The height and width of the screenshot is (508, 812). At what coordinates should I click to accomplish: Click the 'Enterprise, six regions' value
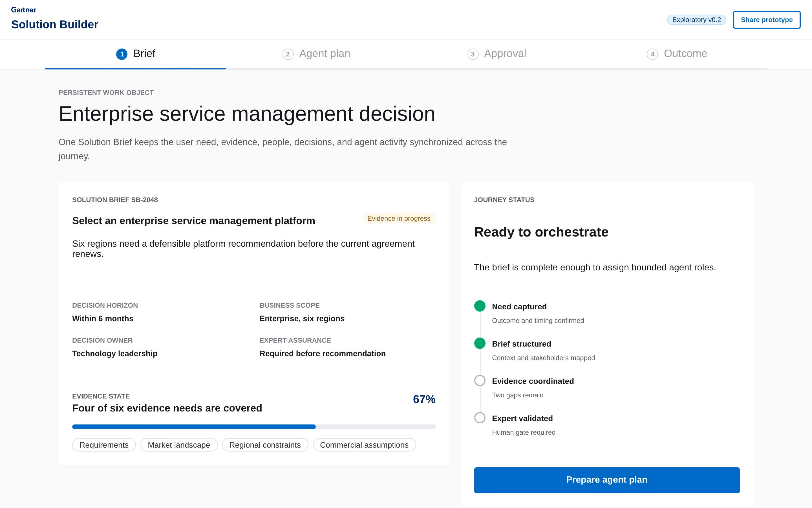[302, 319]
